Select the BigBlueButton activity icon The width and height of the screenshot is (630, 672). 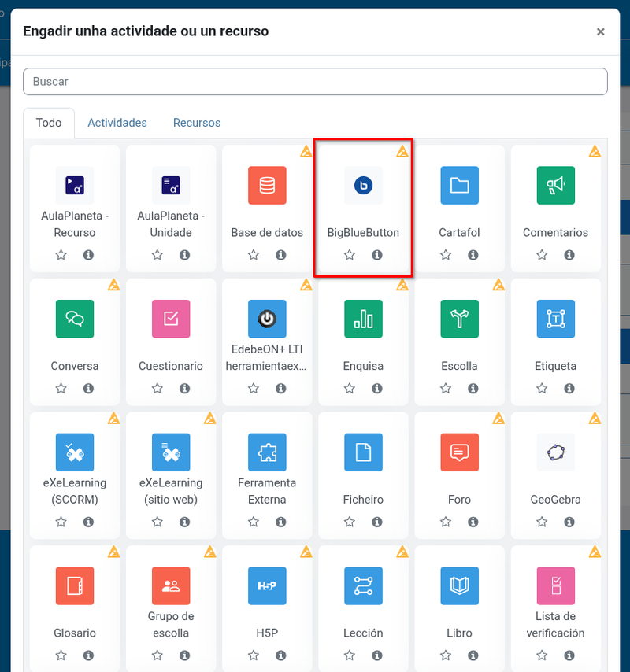363,186
